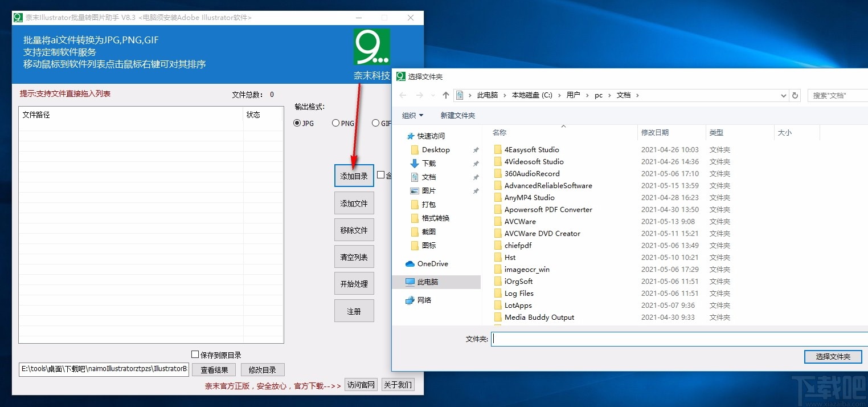Click the 图片 pictures icon in sidebar
868x407 pixels.
click(415, 191)
